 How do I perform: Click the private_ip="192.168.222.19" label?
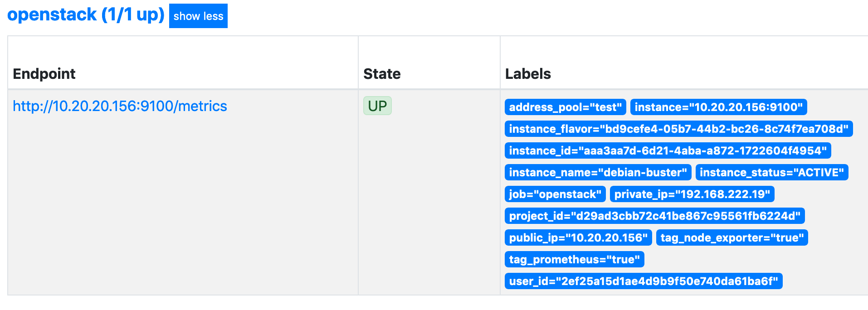692,194
